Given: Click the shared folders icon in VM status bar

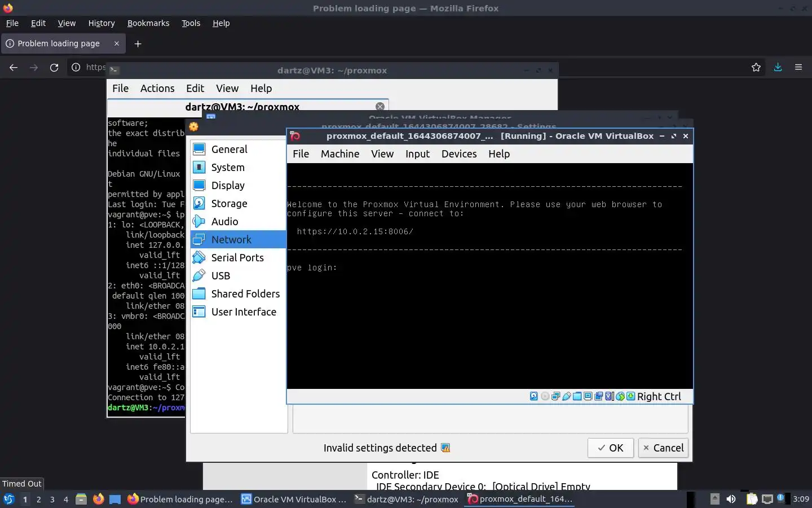Looking at the screenshot, I should 577,396.
